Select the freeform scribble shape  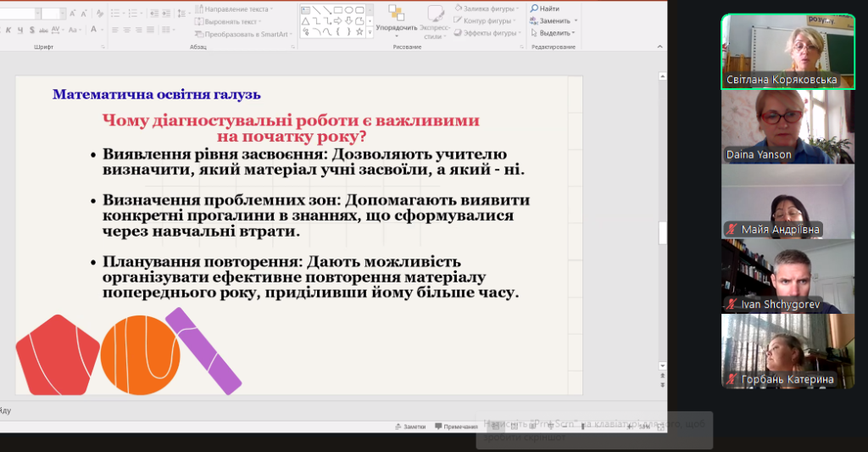[305, 31]
